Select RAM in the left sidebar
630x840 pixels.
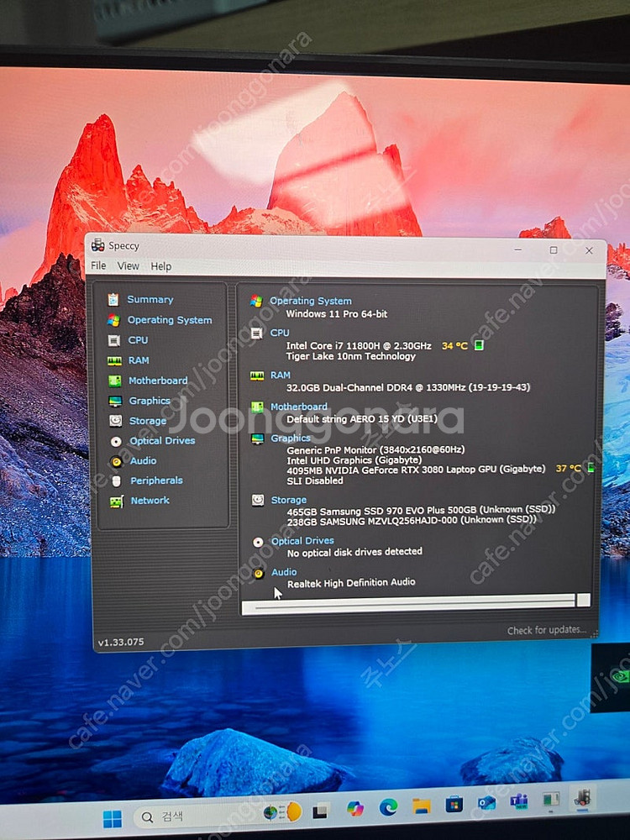coord(139,360)
